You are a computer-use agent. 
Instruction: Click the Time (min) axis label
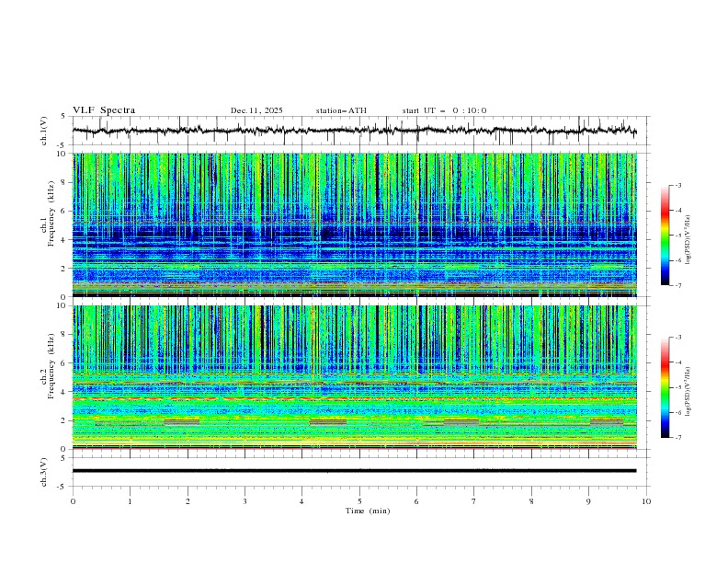(369, 511)
